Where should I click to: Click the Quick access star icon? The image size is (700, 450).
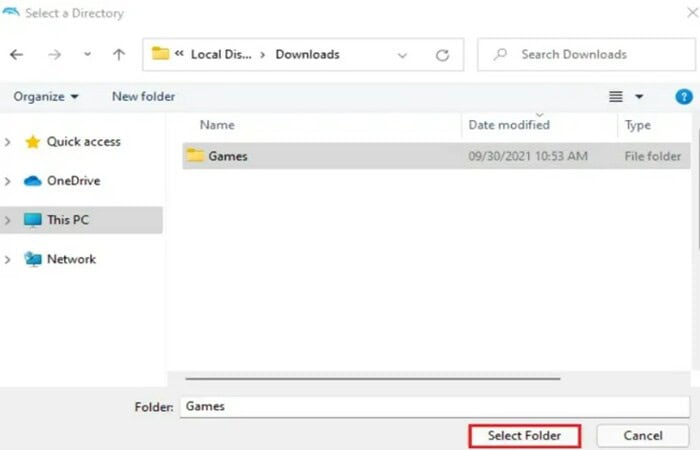[x=33, y=142]
